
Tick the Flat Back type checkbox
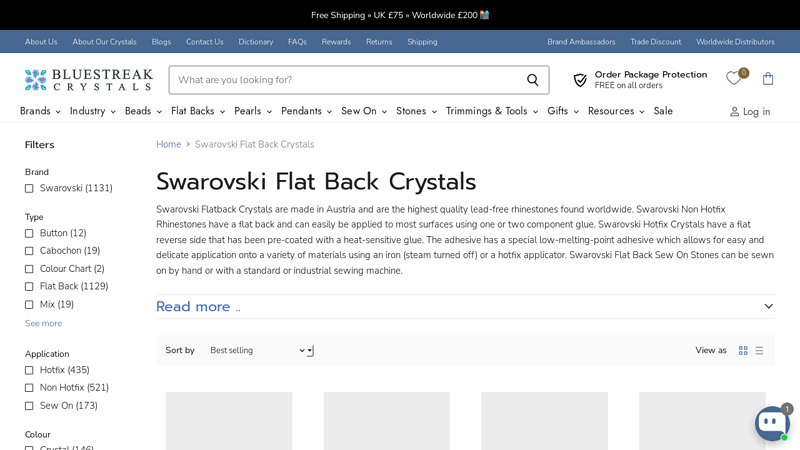[29, 287]
